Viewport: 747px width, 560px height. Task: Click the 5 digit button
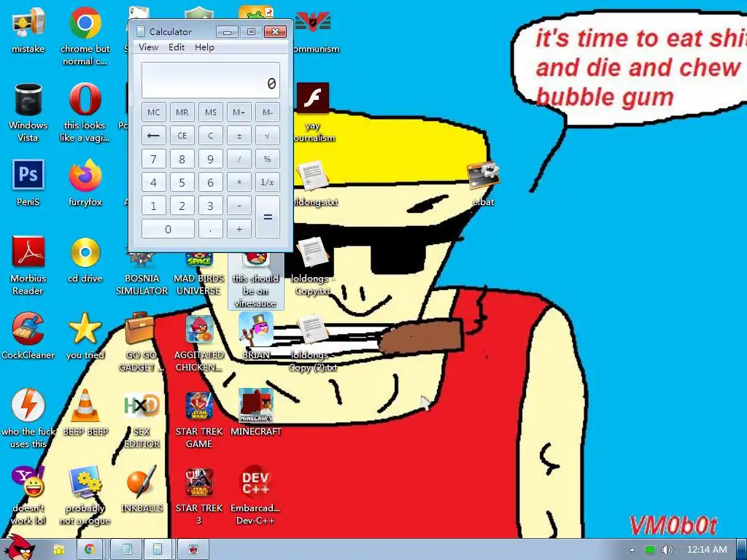pos(182,182)
